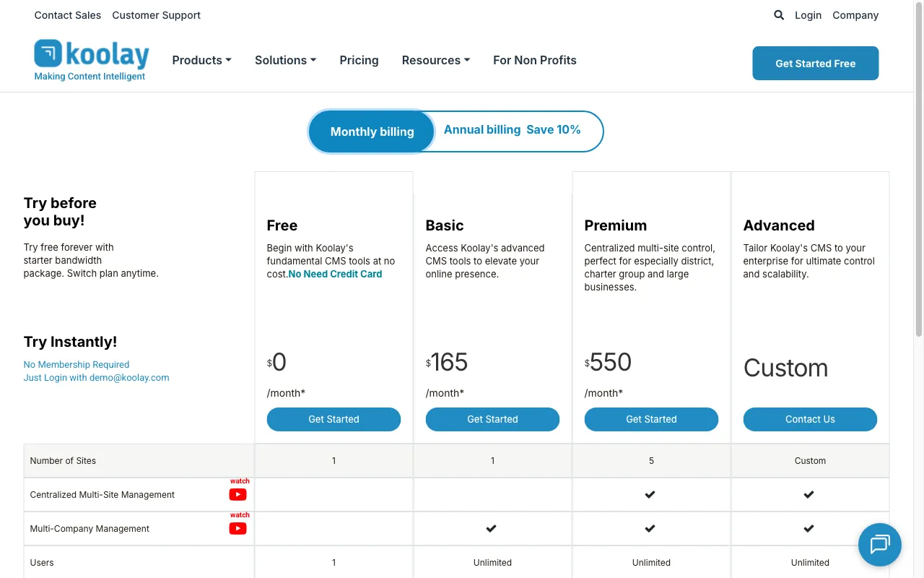This screenshot has height=578, width=924.
Task: Watch the Centralized Multi-Site Management video
Action: (x=237, y=494)
